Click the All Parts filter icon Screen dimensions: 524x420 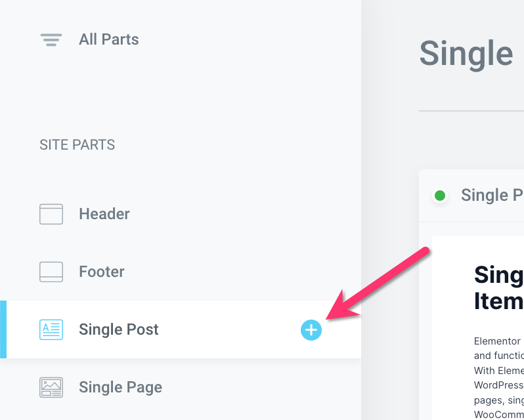(x=51, y=40)
